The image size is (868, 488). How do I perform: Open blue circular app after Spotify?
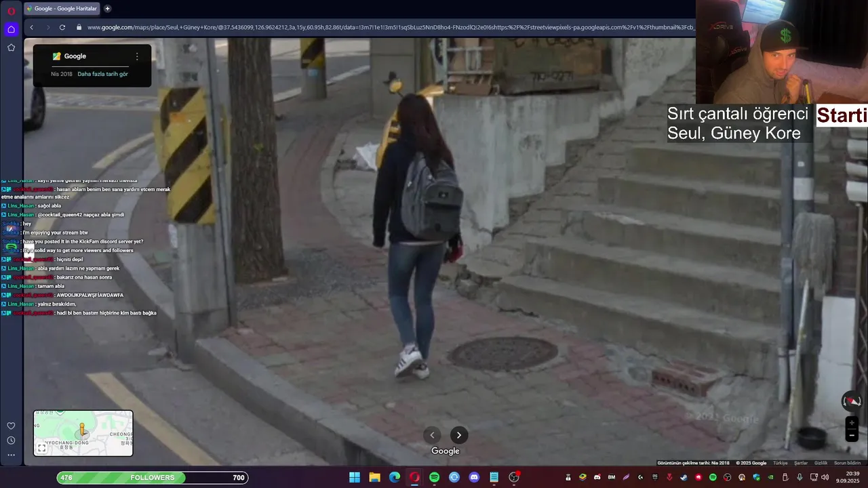[454, 477]
